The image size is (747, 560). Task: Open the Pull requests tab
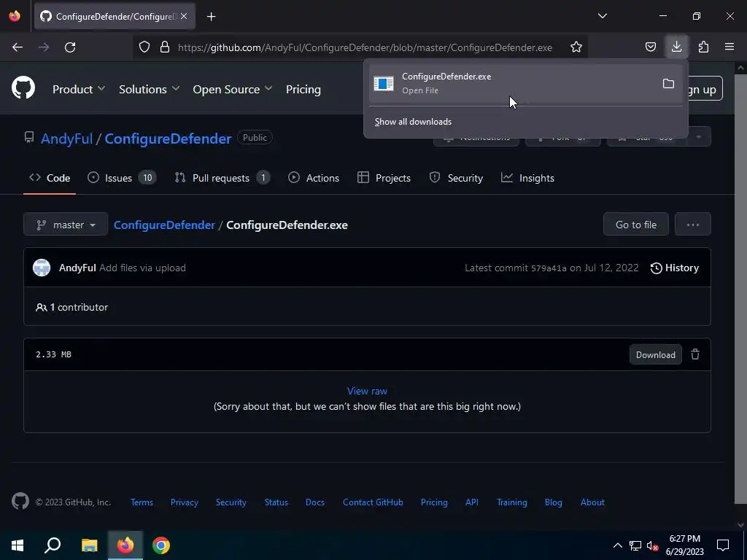(222, 178)
